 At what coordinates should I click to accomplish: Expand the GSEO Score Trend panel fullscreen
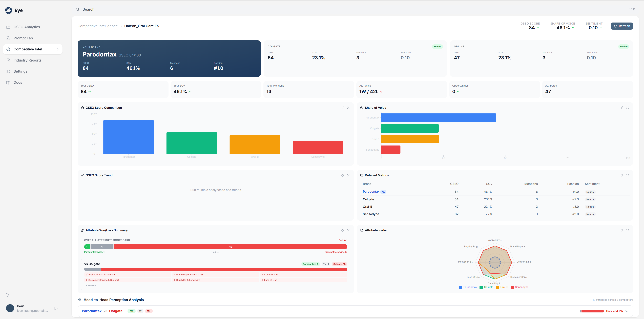(348, 175)
